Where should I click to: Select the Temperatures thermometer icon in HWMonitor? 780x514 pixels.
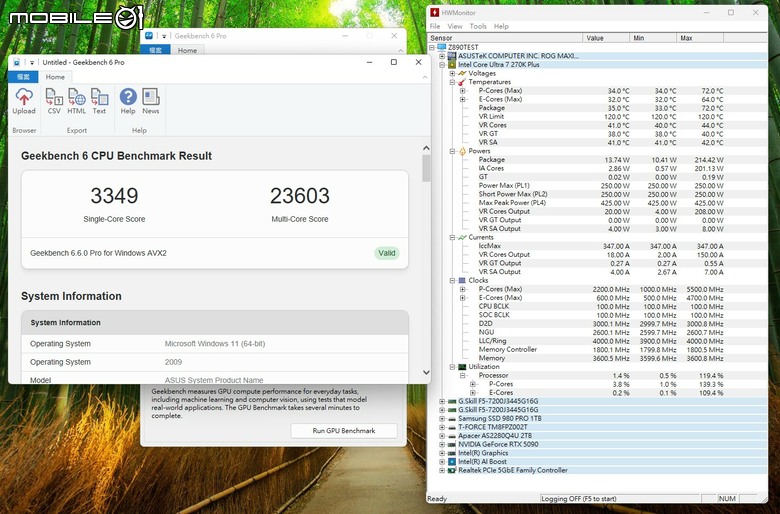click(x=462, y=82)
